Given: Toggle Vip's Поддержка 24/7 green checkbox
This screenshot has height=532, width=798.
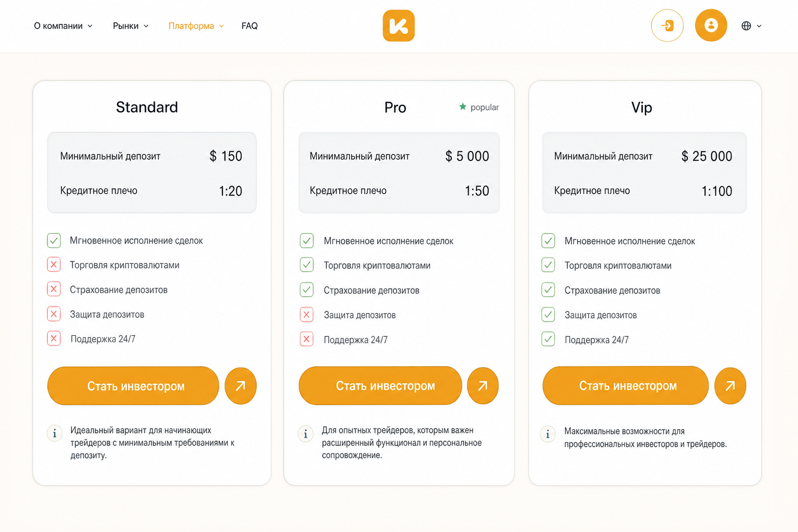Looking at the screenshot, I should pyautogui.click(x=548, y=339).
